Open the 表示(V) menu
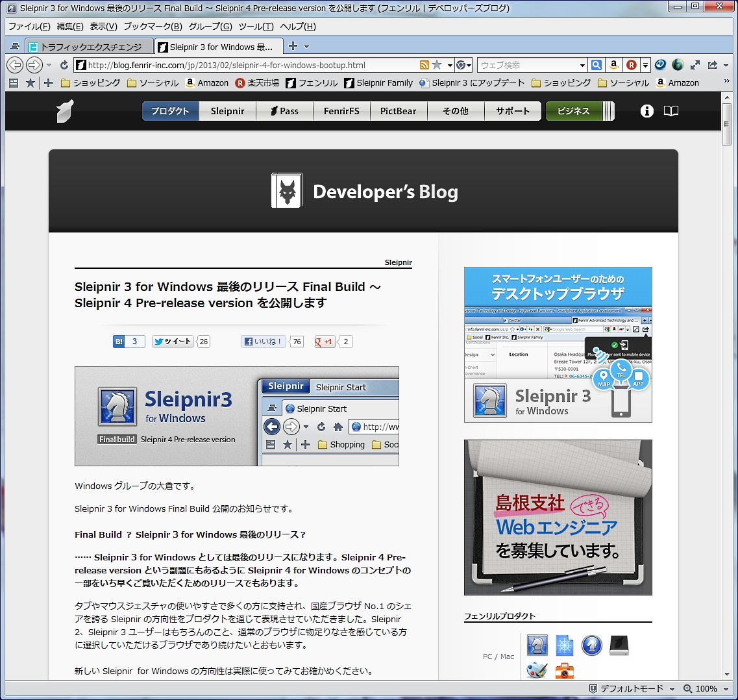Screen dimensions: 738x700 pos(104,27)
